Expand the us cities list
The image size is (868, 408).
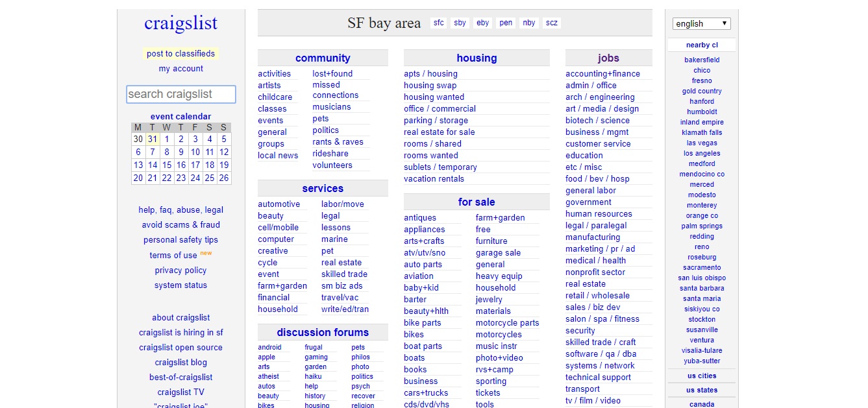(702, 376)
